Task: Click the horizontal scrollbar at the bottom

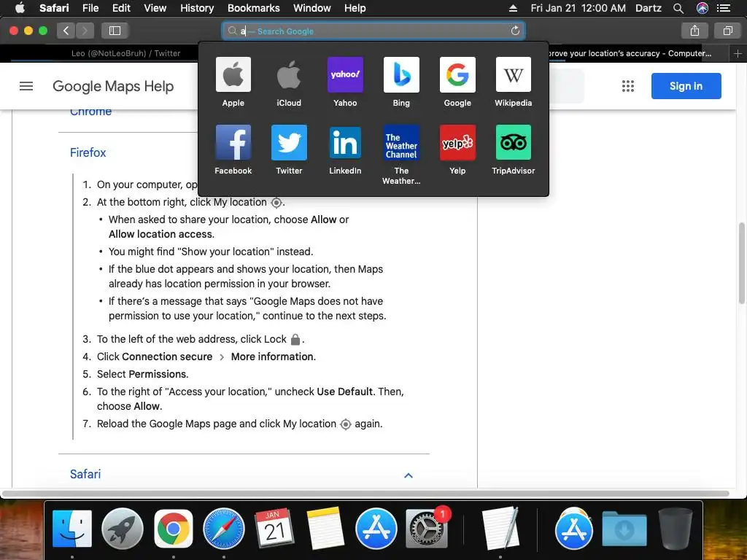Action: (x=365, y=494)
